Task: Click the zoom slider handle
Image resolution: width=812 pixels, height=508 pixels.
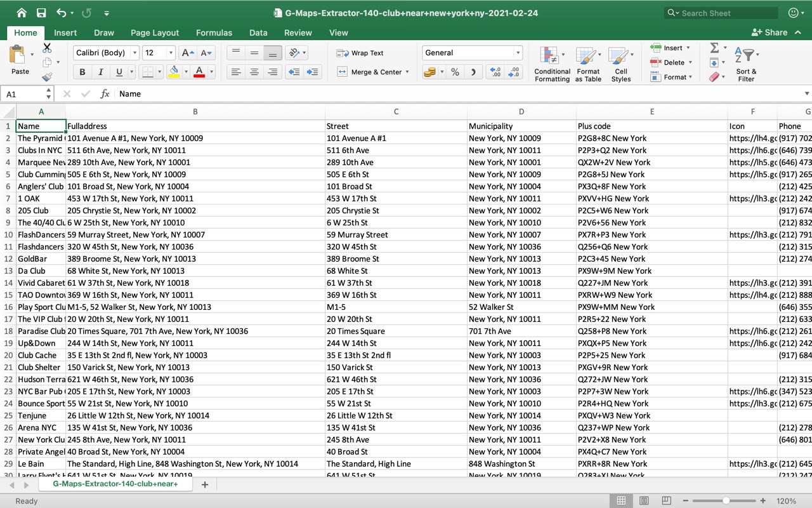Action: [726, 501]
